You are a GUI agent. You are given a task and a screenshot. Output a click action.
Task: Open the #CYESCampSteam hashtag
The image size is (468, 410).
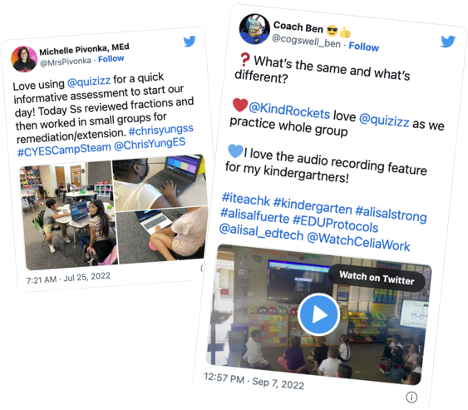(64, 150)
